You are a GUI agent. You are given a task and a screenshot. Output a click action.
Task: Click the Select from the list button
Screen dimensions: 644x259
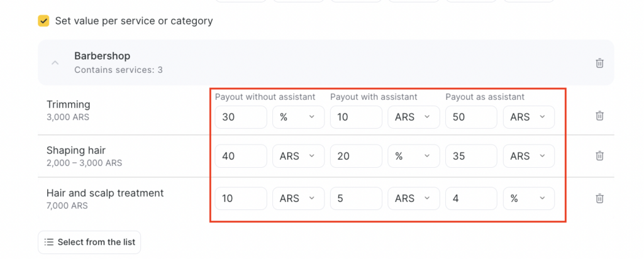[89, 242]
